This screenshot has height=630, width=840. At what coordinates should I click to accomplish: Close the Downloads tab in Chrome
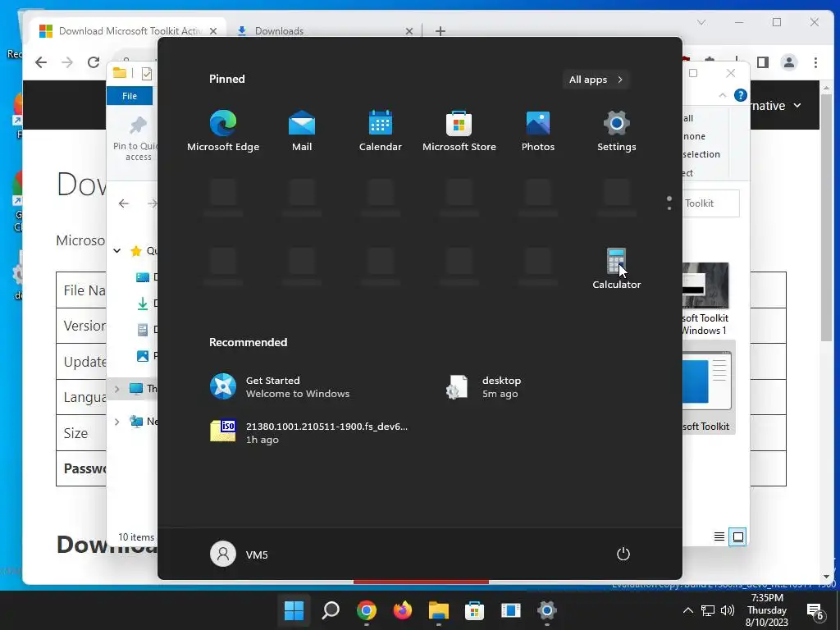click(409, 31)
